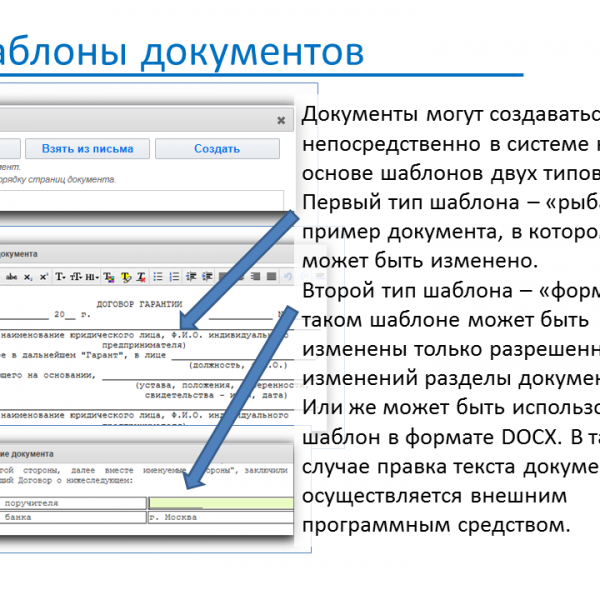Insert a numbered list
Viewport: 600px width, 600px height.
tap(174, 277)
